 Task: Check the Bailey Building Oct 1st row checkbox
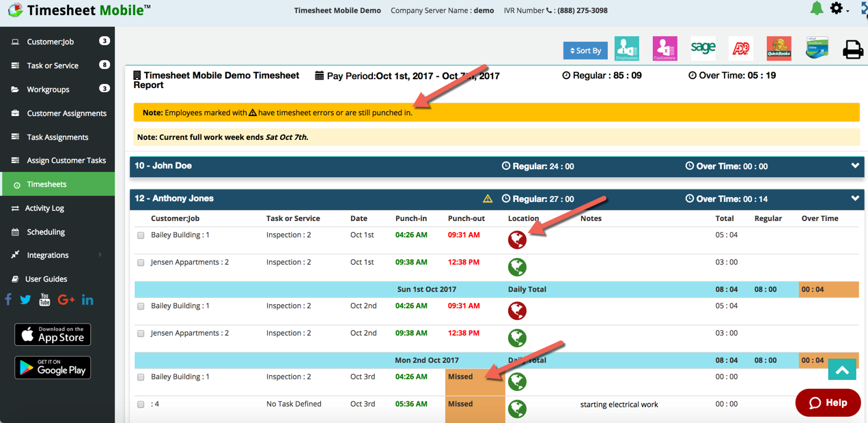coord(141,235)
